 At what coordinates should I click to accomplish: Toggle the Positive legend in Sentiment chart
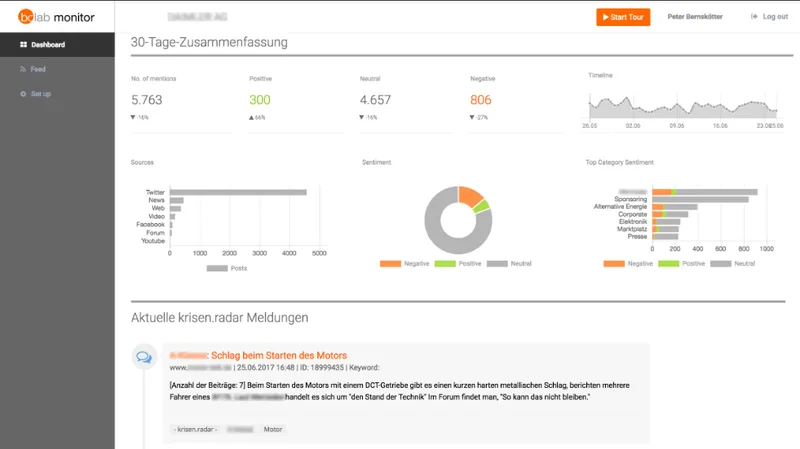pos(458,264)
